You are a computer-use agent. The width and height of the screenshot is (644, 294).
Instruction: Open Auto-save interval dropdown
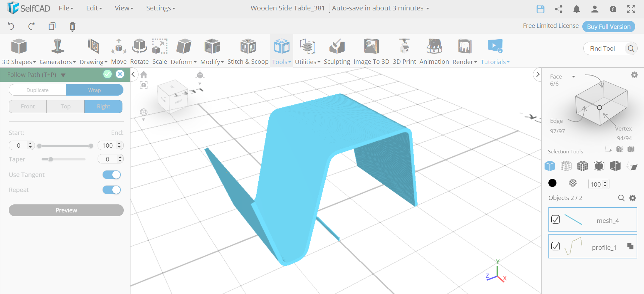coord(381,8)
